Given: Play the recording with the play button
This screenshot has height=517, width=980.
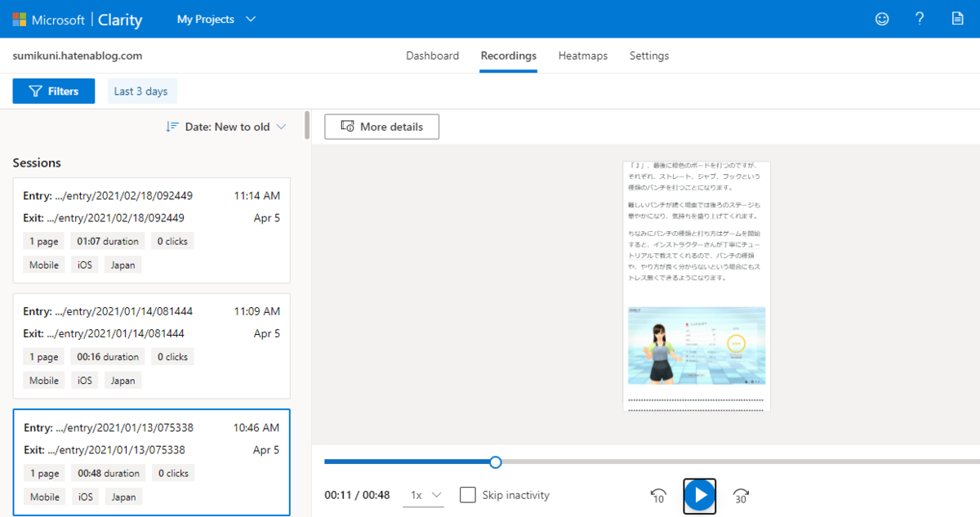Looking at the screenshot, I should [x=699, y=495].
